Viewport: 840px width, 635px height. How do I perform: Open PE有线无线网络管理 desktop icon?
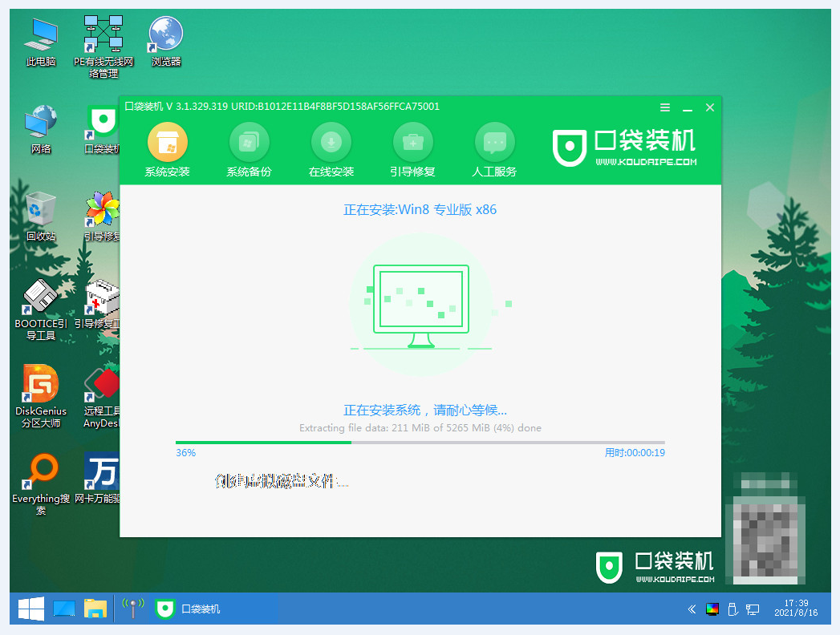coord(103,47)
